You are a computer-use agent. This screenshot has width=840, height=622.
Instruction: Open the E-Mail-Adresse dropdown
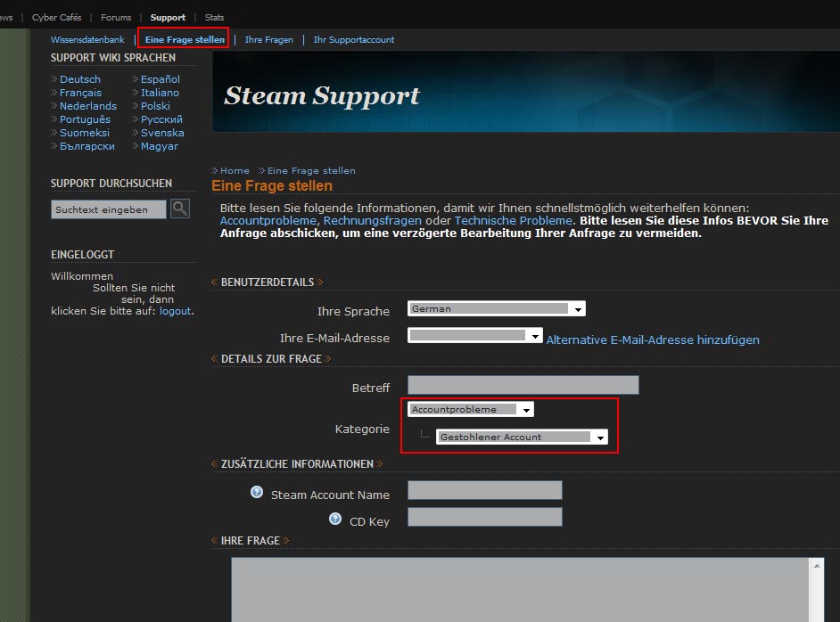(x=474, y=336)
